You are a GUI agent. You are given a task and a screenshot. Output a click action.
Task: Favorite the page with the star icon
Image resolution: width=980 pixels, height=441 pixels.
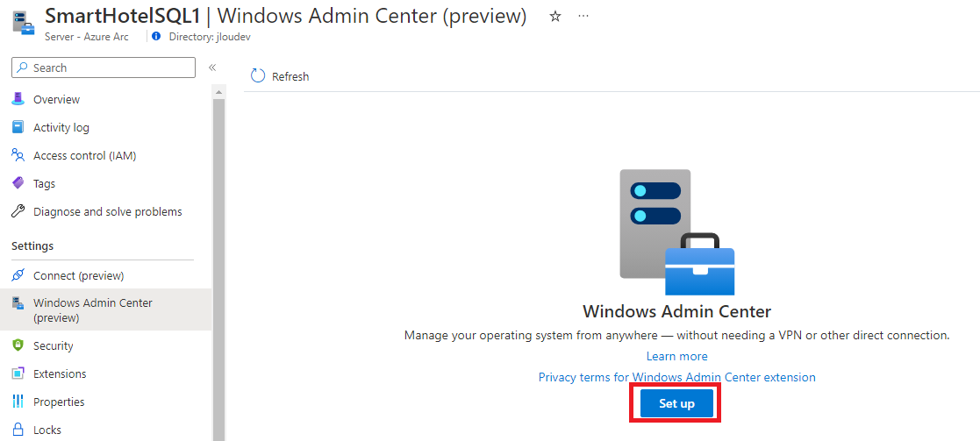pos(554,17)
